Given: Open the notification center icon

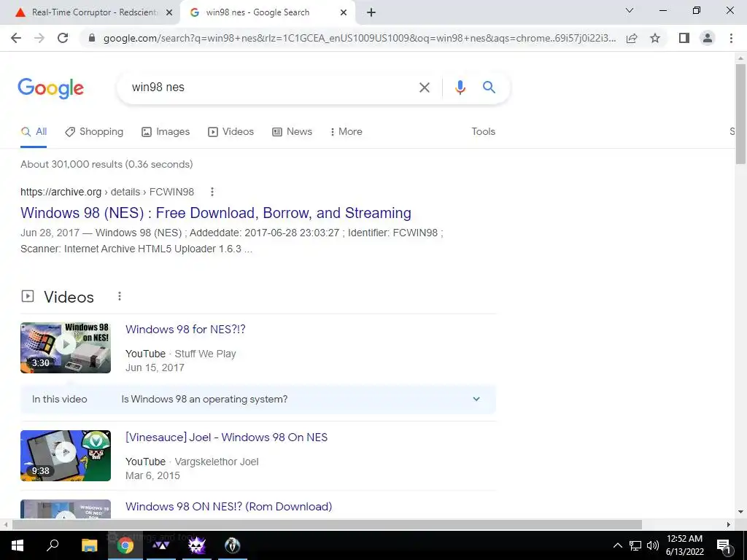Looking at the screenshot, I should (724, 545).
